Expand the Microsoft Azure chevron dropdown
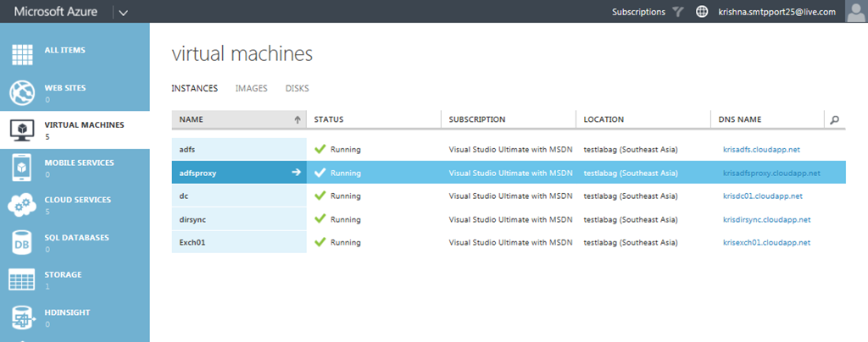 point(123,13)
